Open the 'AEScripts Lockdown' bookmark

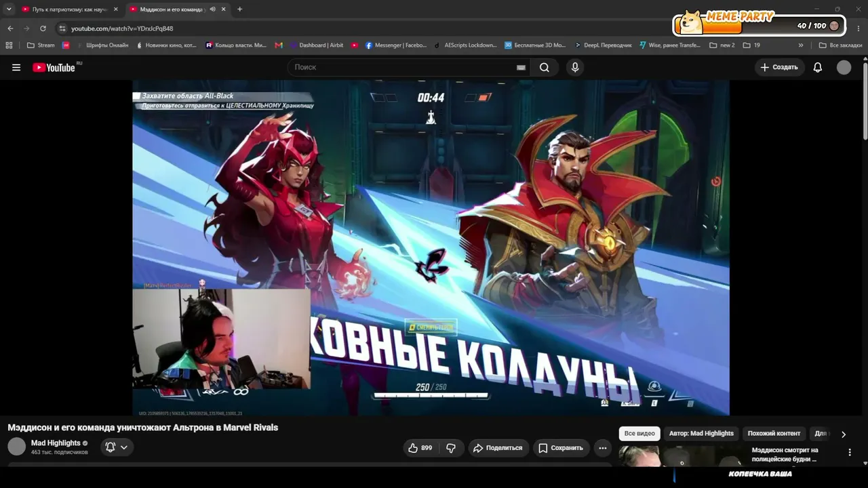pos(465,45)
